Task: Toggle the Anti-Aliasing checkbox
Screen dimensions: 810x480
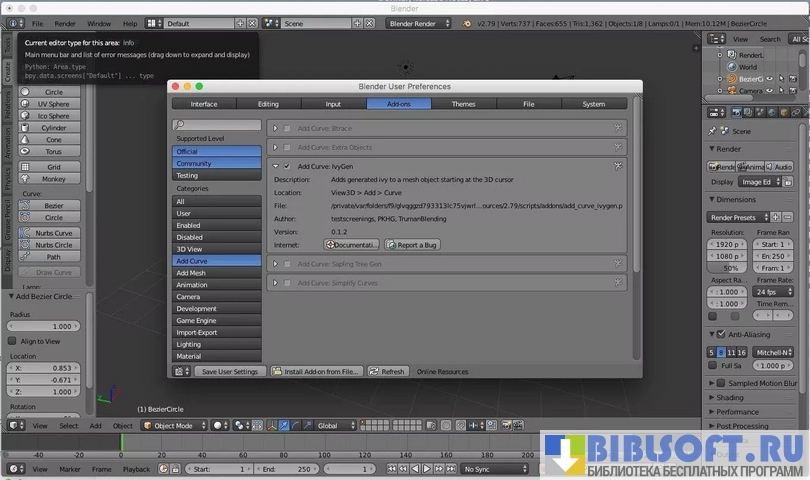Action: (x=721, y=334)
